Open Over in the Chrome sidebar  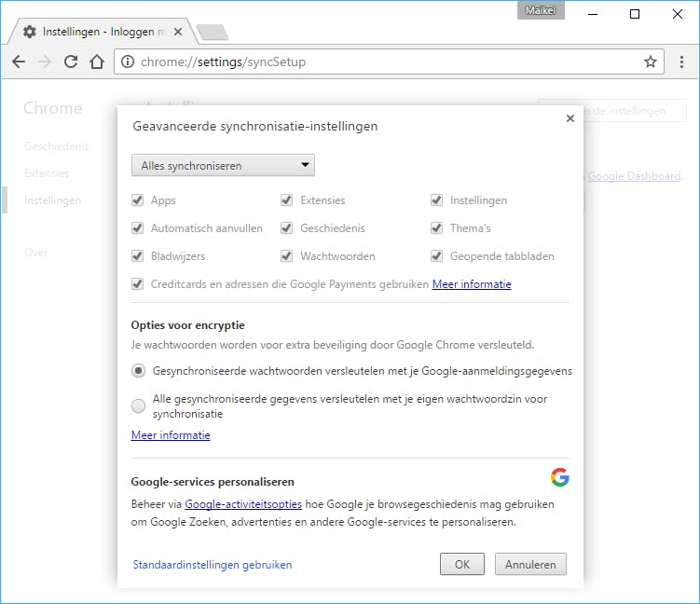[35, 253]
